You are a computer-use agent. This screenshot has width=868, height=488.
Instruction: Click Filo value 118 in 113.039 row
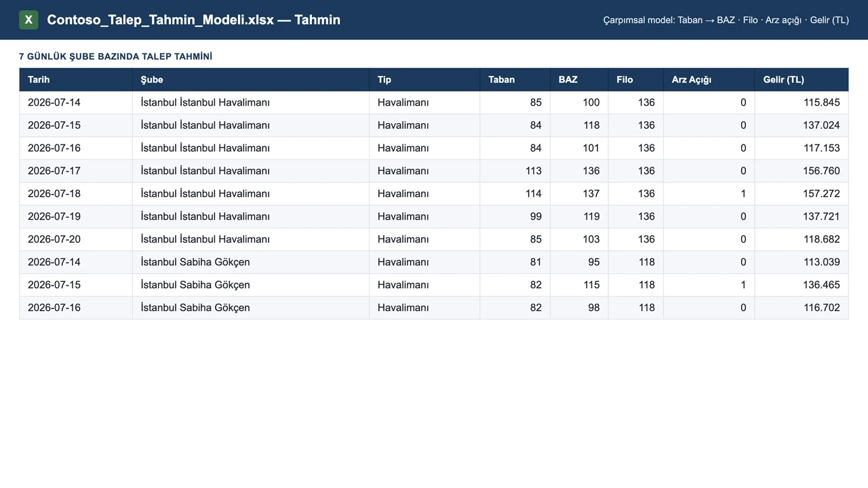[x=646, y=262]
